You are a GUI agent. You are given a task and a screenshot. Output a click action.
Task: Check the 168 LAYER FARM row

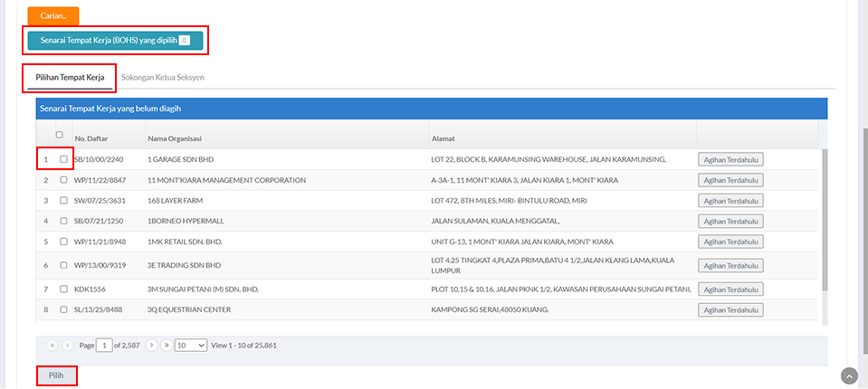click(x=63, y=200)
